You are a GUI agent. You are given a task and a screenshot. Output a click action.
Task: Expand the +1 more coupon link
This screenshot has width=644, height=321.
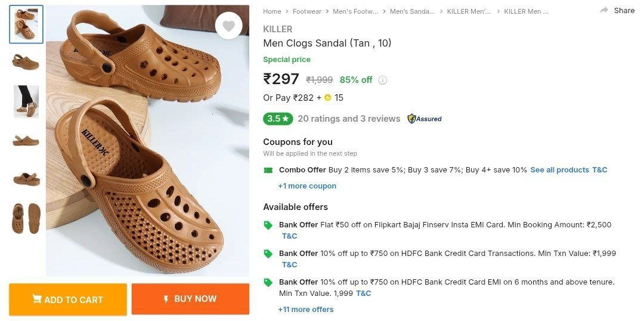coord(307,186)
